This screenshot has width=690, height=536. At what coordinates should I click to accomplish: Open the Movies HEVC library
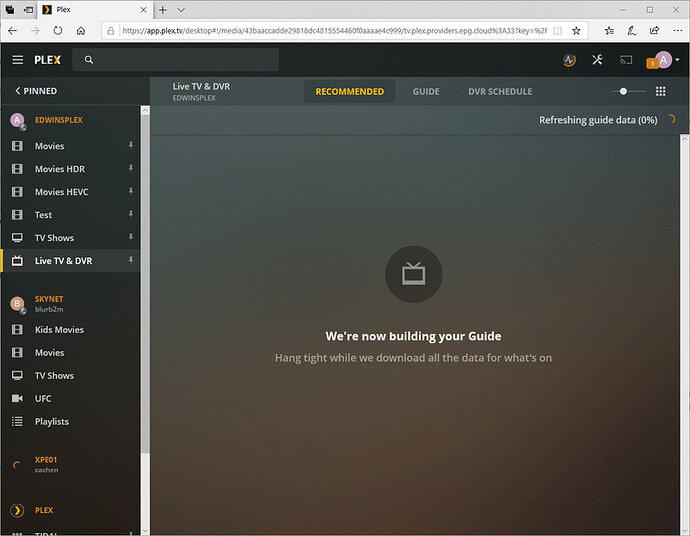point(62,191)
